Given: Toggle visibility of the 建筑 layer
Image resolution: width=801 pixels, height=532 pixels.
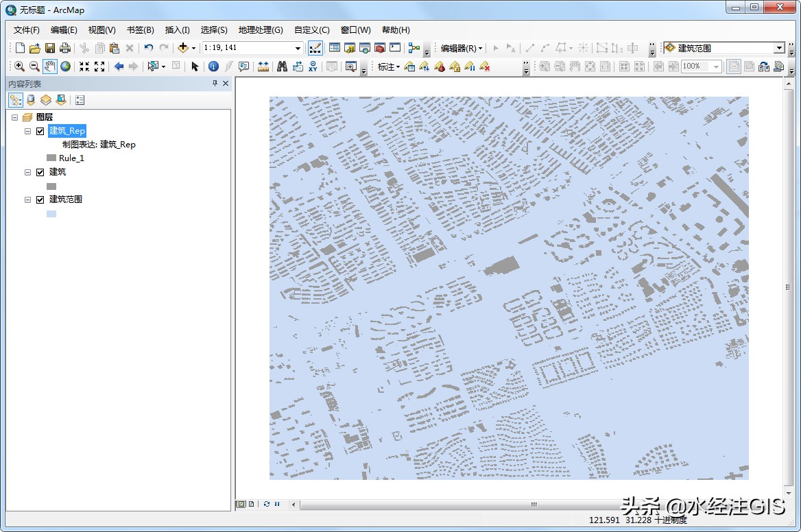Looking at the screenshot, I should [x=40, y=172].
